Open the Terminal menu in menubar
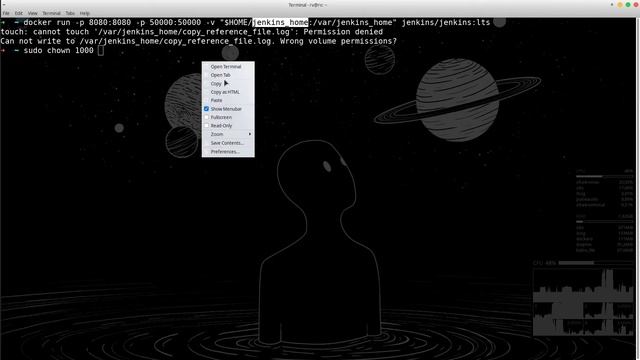 51,13
